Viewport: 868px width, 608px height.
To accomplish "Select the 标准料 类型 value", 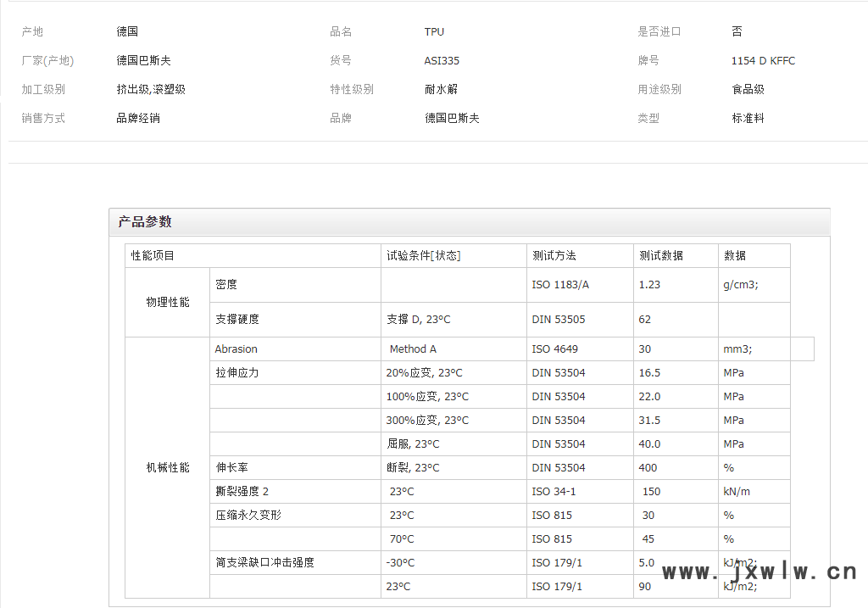I will [x=748, y=119].
